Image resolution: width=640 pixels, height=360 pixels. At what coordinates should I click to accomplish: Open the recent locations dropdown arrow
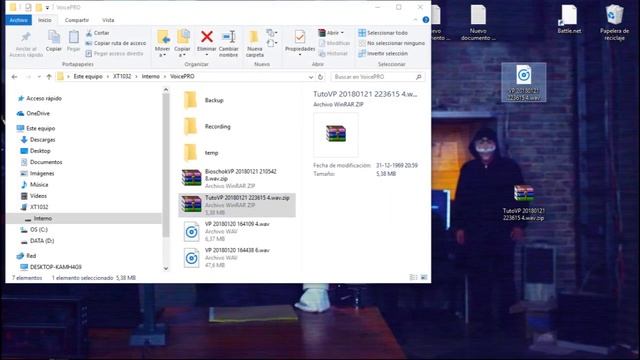point(39,77)
